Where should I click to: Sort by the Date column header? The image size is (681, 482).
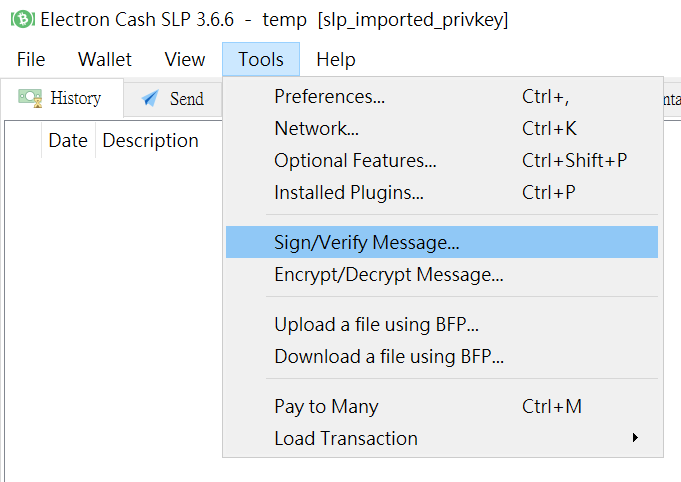[x=68, y=140]
